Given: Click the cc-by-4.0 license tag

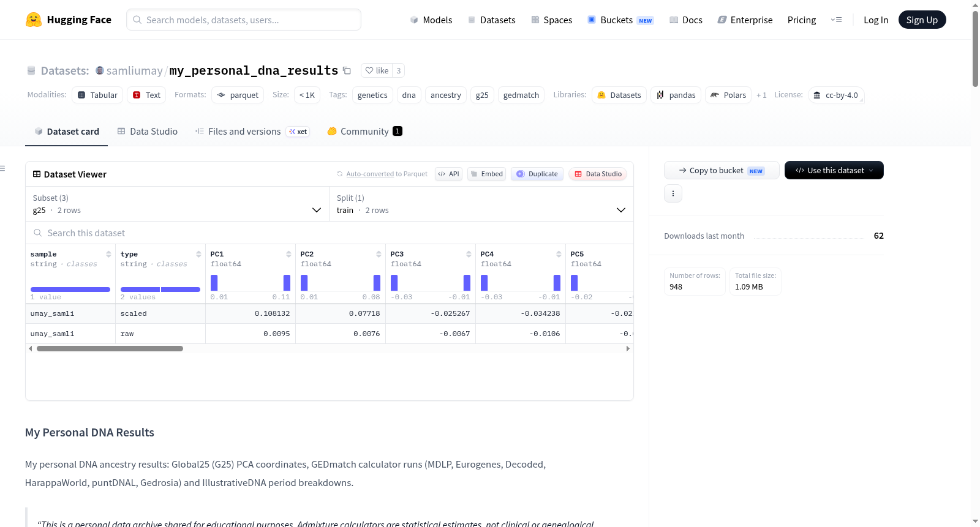Looking at the screenshot, I should (836, 95).
